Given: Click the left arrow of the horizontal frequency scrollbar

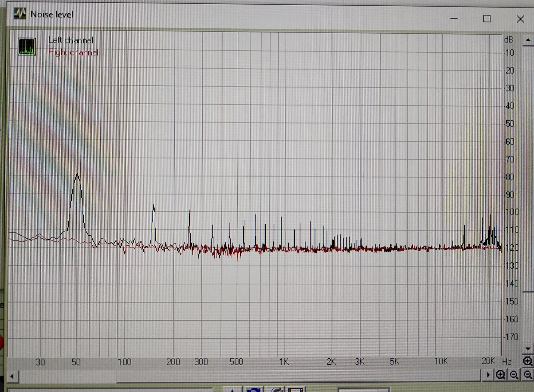Looking at the screenshot, I should pyautogui.click(x=12, y=377).
